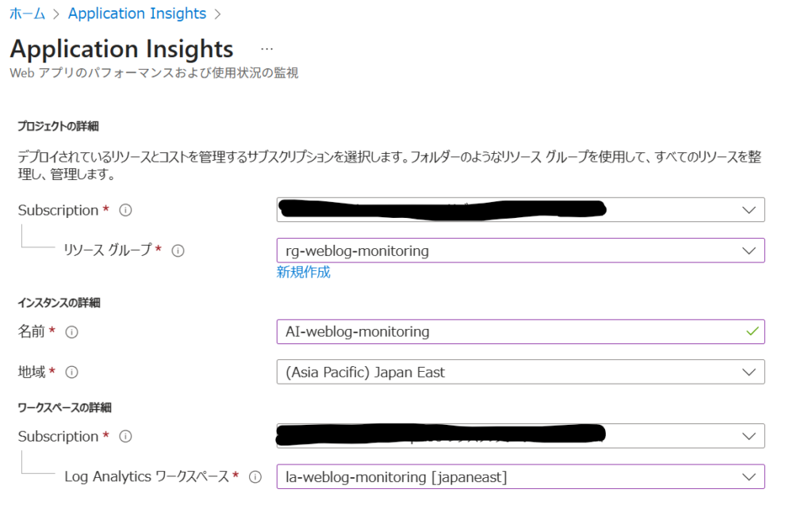Image resolution: width=812 pixels, height=520 pixels.
Task: Click the 新規作成 link under resource group
Action: pyautogui.click(x=303, y=273)
